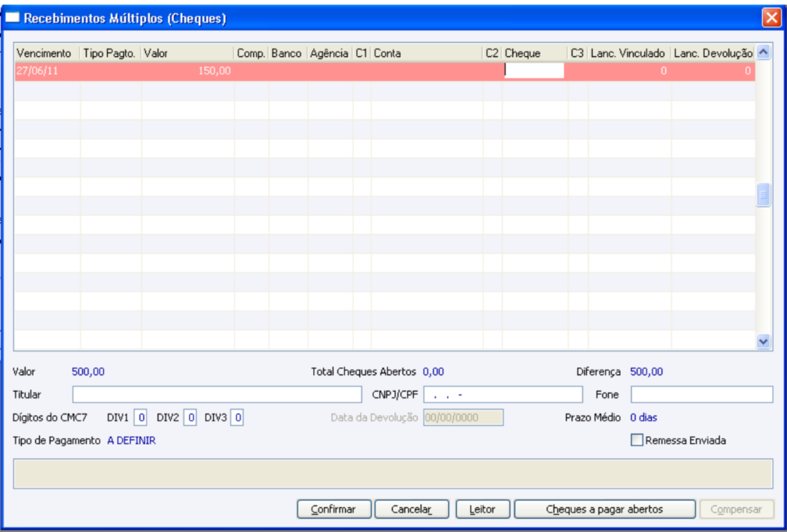Viewport: 787px width, 532px height.
Task: Click the large notes box at bottom
Action: click(x=393, y=473)
